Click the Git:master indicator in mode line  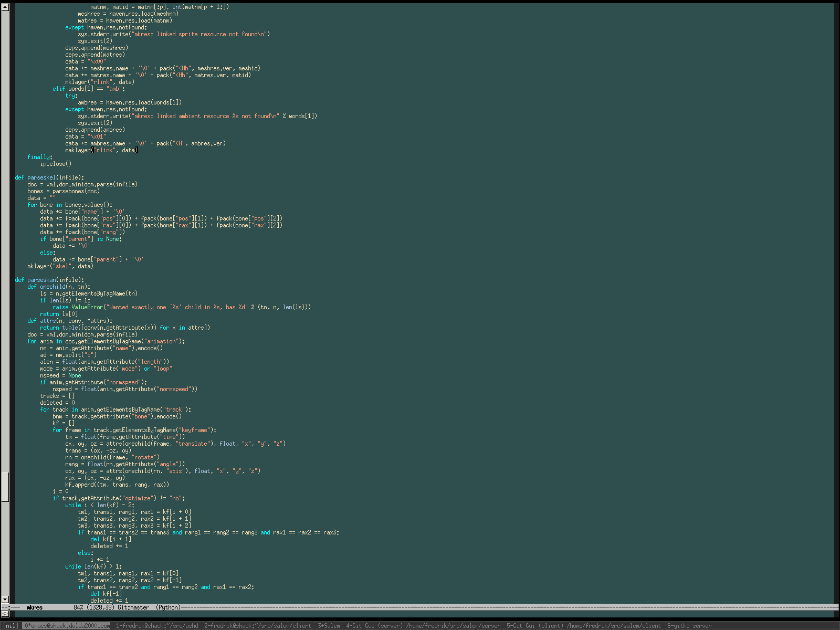(133, 607)
